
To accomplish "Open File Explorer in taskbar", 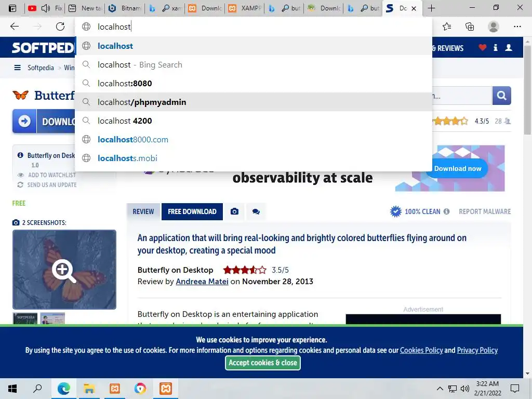I will click(89, 389).
